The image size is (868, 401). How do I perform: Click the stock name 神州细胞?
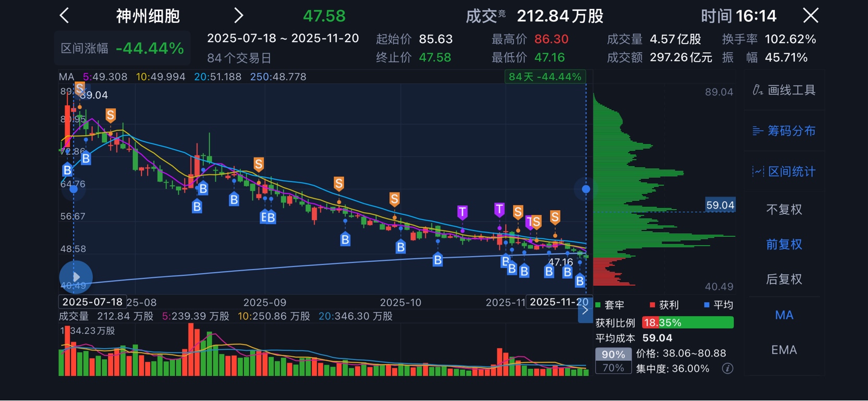(x=148, y=16)
